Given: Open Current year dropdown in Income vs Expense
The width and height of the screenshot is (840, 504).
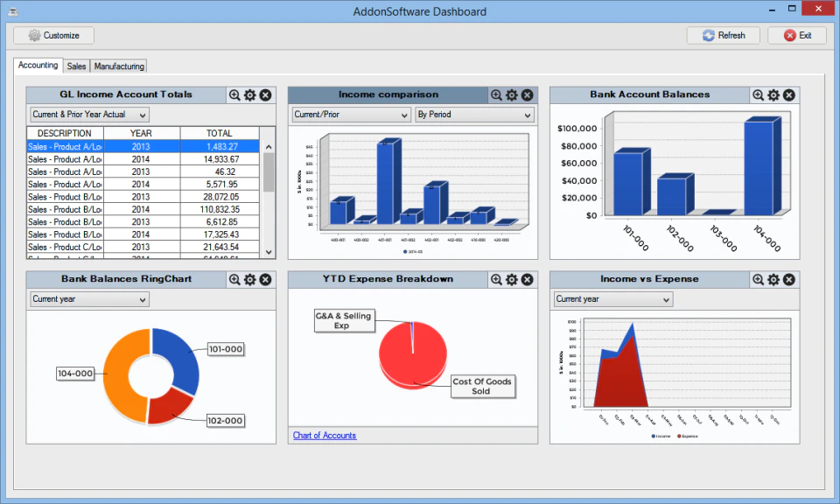Looking at the screenshot, I should coord(612,299).
